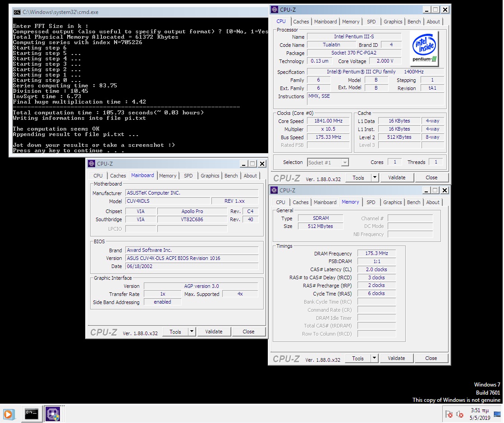Click the VT82C686 southbridge field
The image size is (504, 423).
pyautogui.click(x=192, y=219)
